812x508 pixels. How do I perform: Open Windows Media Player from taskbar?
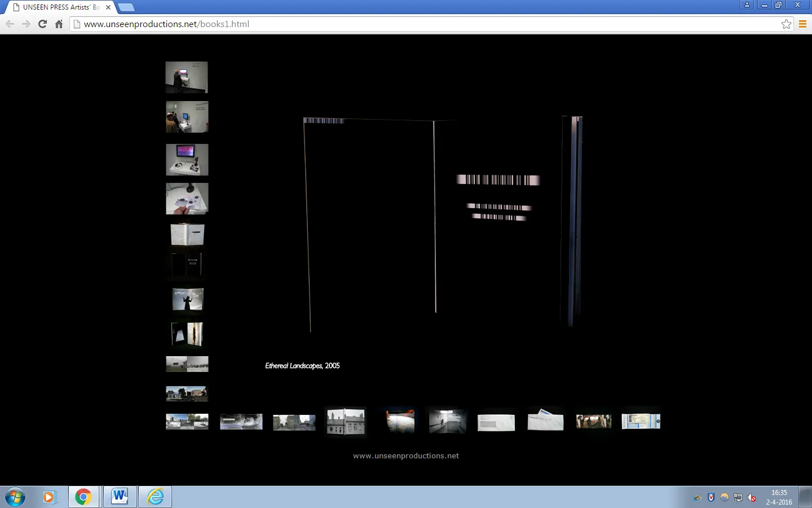(49, 497)
